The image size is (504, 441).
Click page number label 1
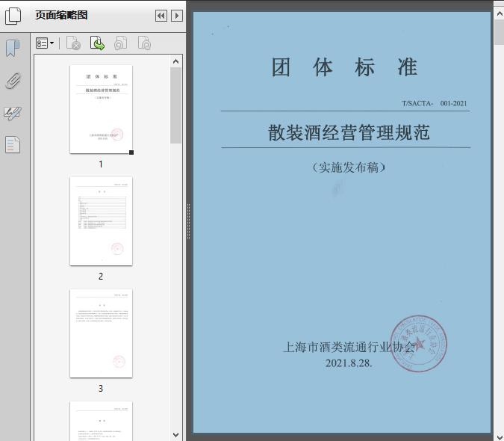pos(101,164)
